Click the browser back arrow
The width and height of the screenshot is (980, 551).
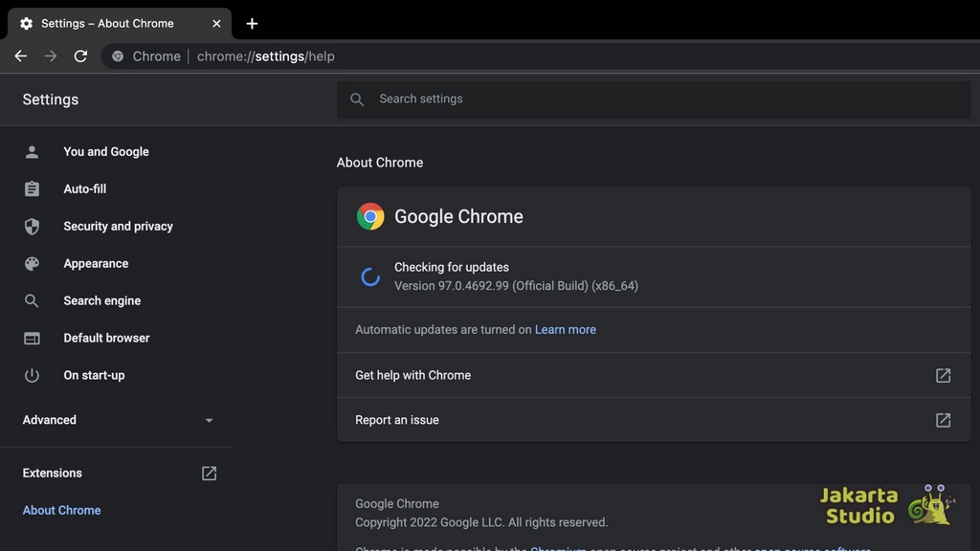21,56
